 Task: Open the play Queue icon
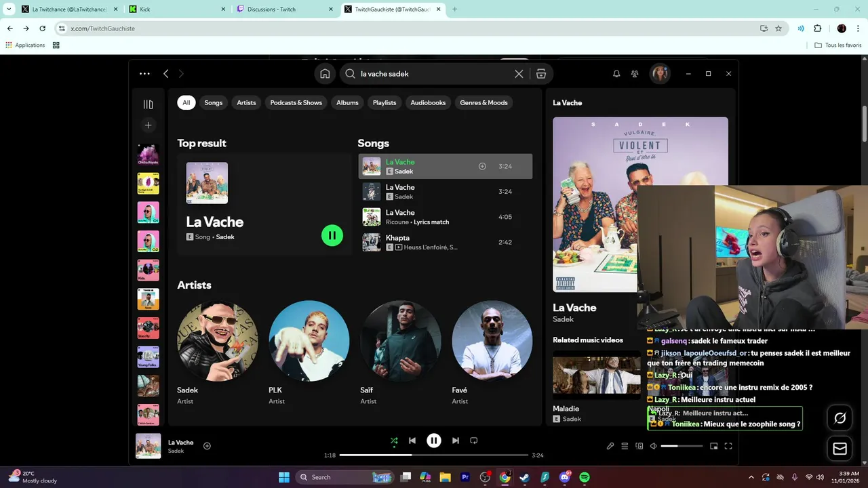[x=625, y=446]
